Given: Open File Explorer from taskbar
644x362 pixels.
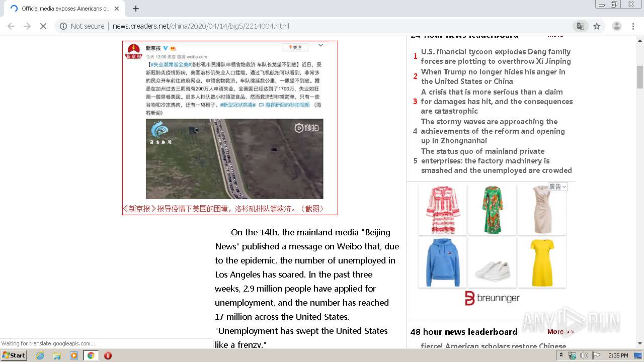Looking at the screenshot, I should coord(57,355).
